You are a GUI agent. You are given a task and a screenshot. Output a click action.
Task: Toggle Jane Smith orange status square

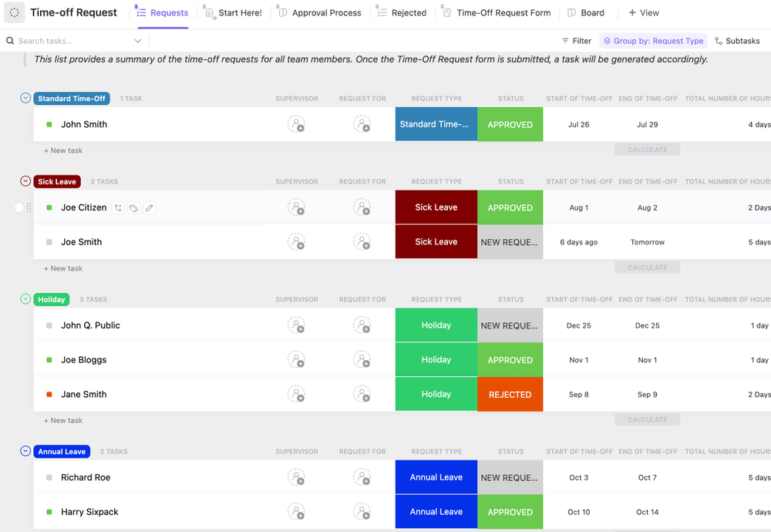click(49, 394)
